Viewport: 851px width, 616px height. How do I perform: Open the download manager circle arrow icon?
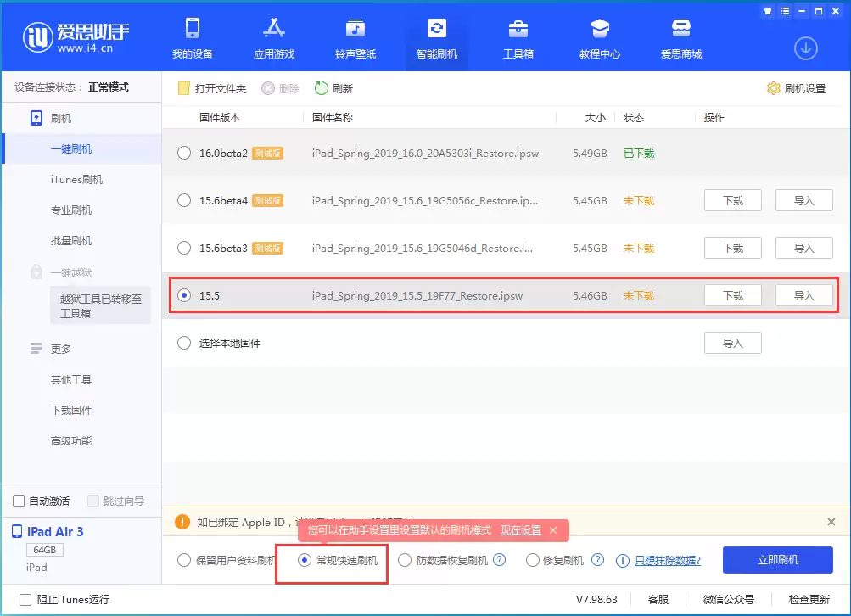click(805, 48)
